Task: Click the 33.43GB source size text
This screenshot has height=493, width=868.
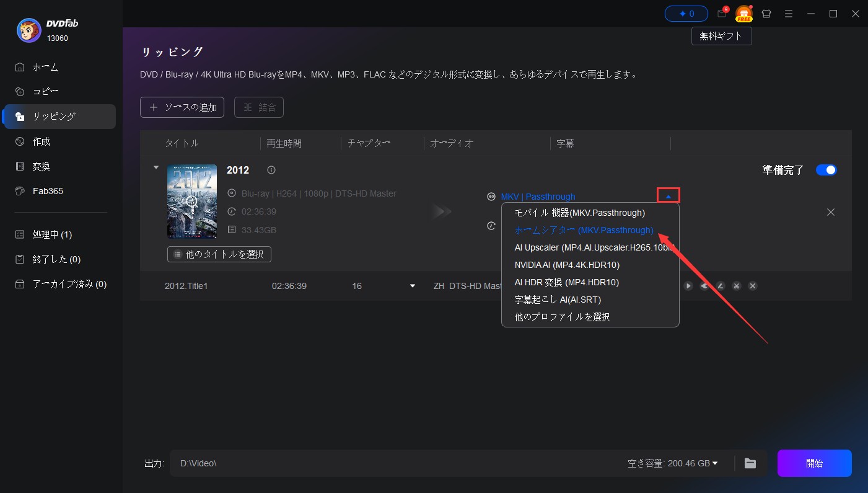Action: pos(259,230)
